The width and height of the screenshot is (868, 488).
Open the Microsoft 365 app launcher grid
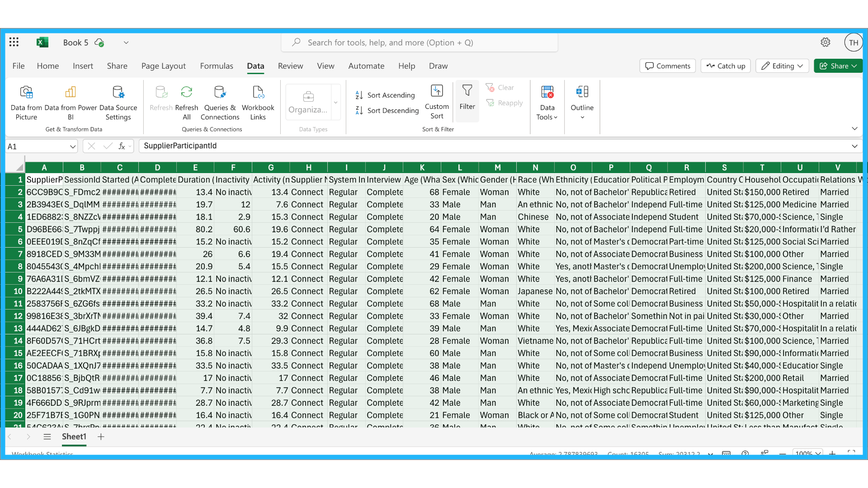click(x=14, y=42)
